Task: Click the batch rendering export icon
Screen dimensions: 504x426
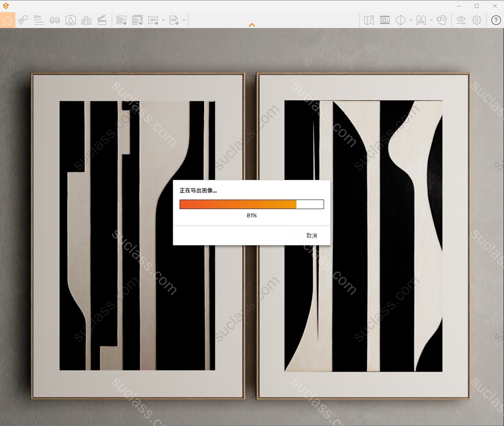Action: (x=137, y=20)
